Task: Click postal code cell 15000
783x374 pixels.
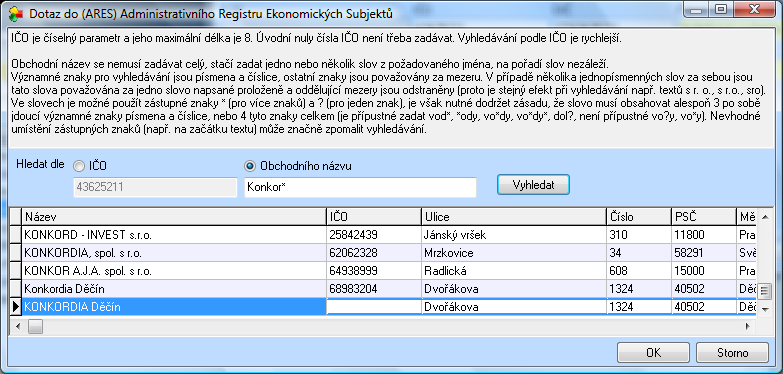Action: point(704,271)
